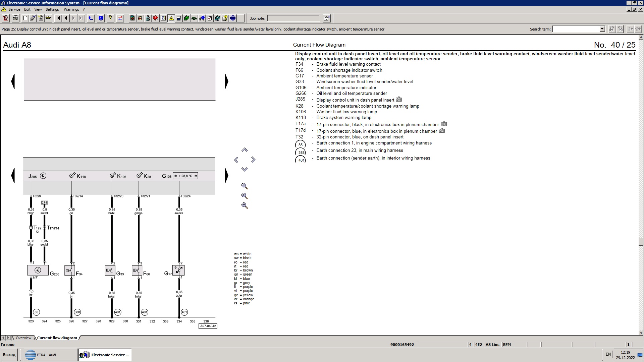Expand the Search term dropdown arrow
Image resolution: width=644 pixels, height=362 pixels.
pyautogui.click(x=602, y=29)
